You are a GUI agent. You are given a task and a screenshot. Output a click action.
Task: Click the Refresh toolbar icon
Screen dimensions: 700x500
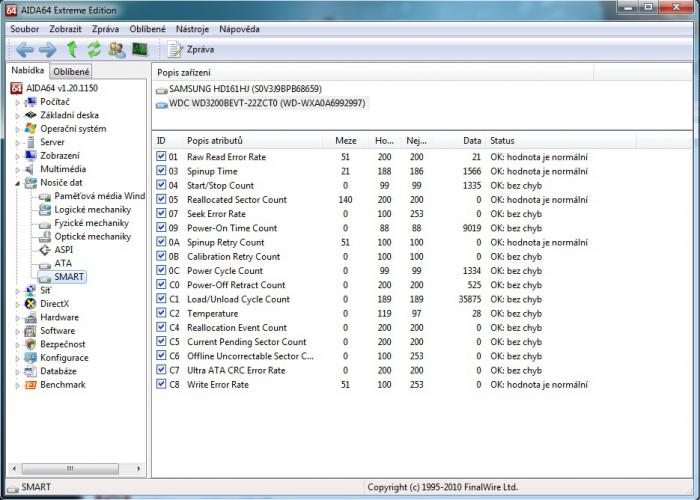pos(94,49)
